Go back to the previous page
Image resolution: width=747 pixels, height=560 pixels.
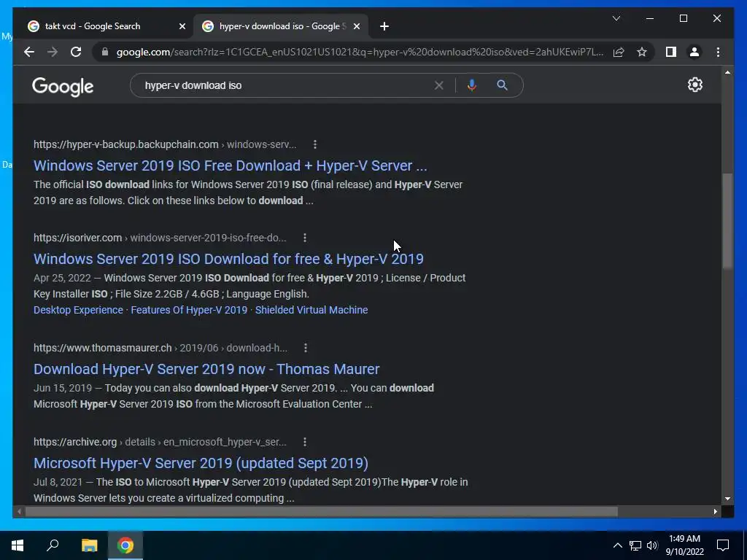29,52
